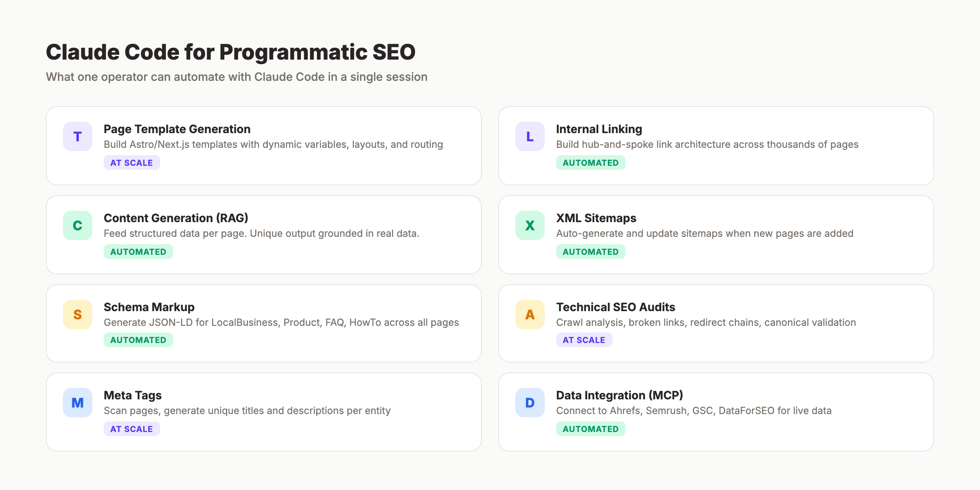Click the XML Sitemaps "X" icon
Image resolution: width=980 pixels, height=490 pixels.
tap(530, 225)
